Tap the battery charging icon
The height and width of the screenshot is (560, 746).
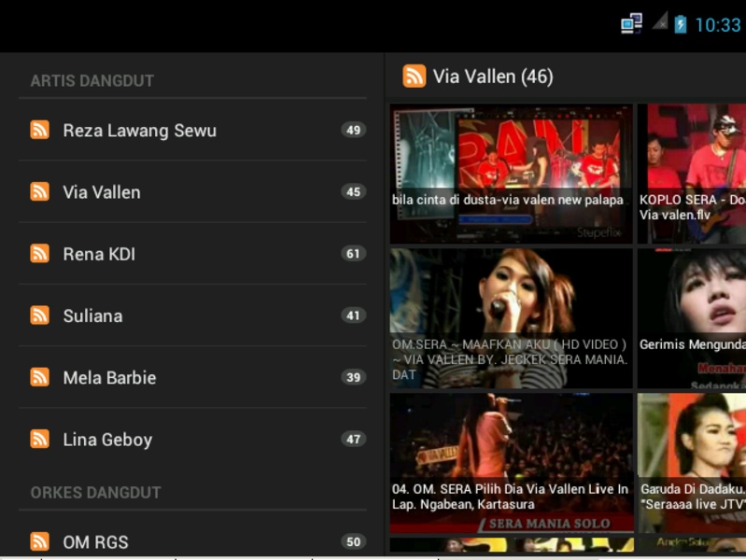(x=681, y=23)
